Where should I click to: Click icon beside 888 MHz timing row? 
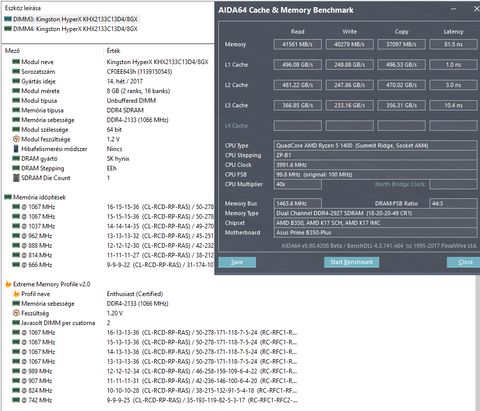click(16, 245)
